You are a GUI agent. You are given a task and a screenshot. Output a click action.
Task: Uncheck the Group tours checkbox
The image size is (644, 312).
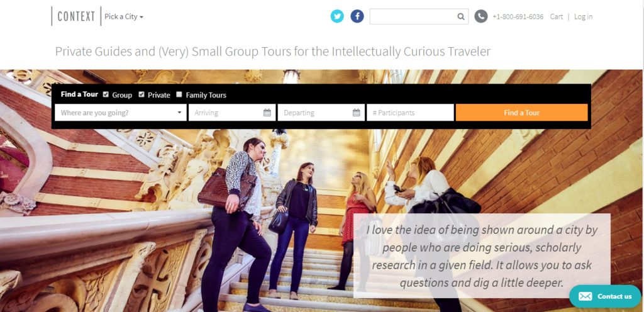tap(106, 95)
